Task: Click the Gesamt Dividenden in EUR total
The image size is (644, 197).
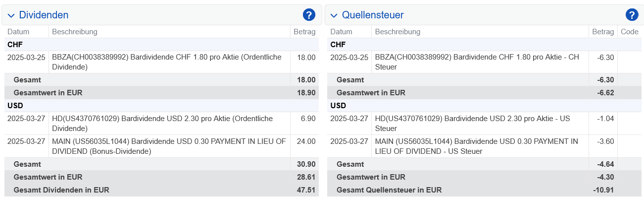Action: pyautogui.click(x=161, y=190)
